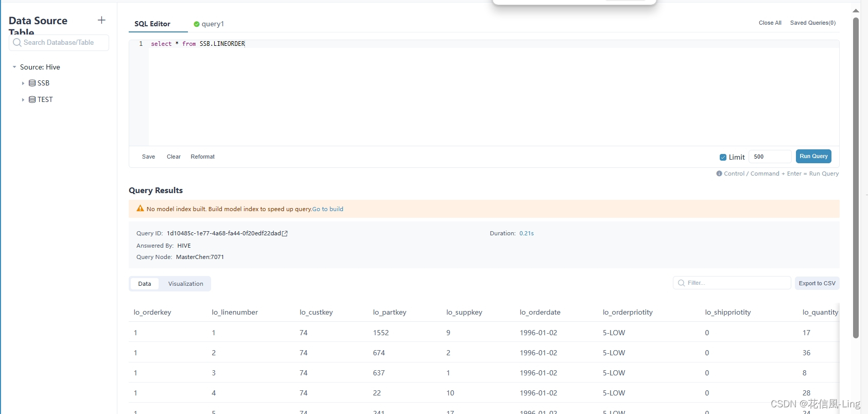
Task: Export results to CSV
Action: (817, 283)
